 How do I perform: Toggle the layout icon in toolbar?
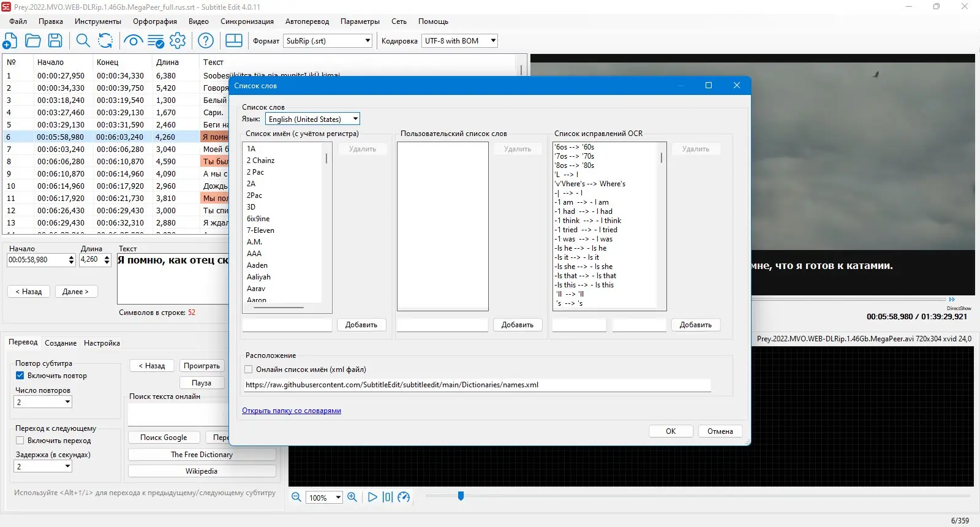coord(234,41)
